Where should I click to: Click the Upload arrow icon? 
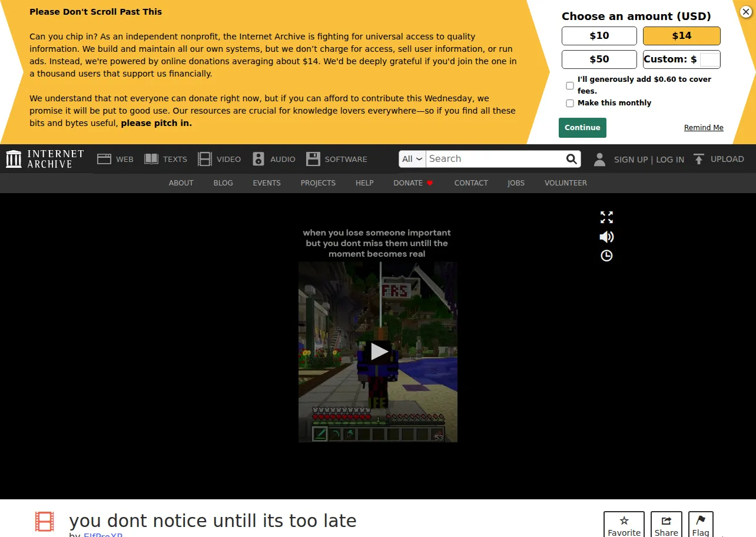coord(699,159)
